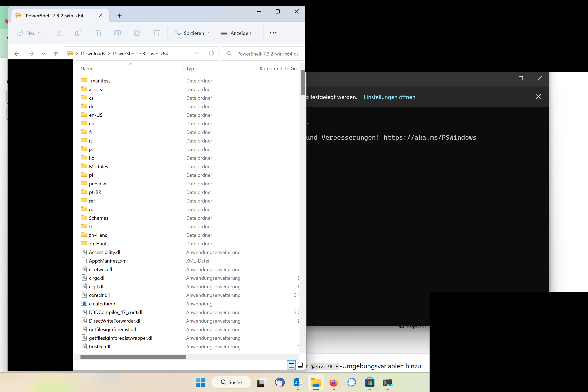Click Downloads in the breadcrumb path
This screenshot has height=392, width=588.
click(93, 54)
